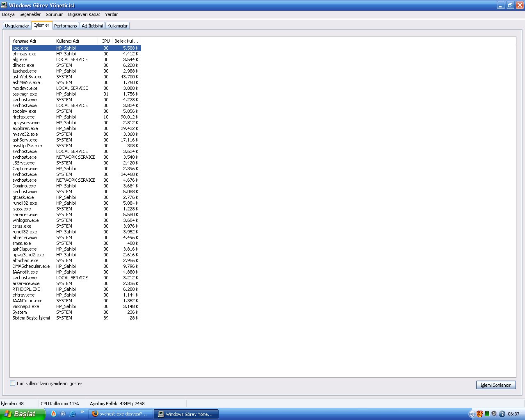The width and height of the screenshot is (525, 420).
Task: Open the Seçenekler menu
Action: point(30,14)
